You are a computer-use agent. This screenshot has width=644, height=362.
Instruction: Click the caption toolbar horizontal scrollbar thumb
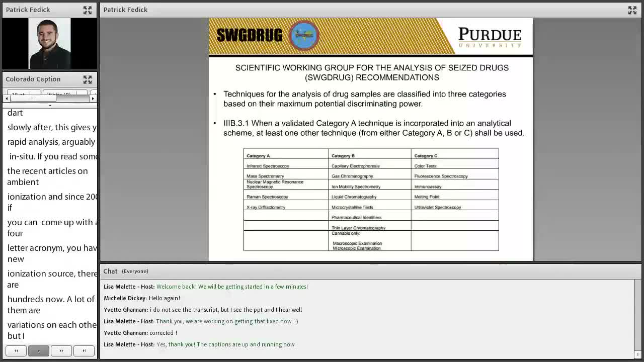(x=34, y=99)
